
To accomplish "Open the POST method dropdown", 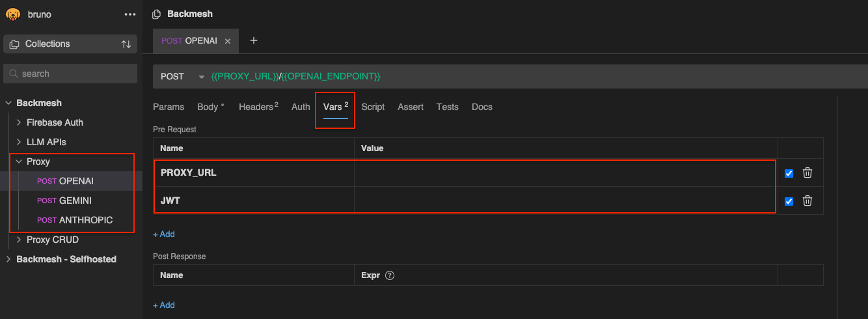I will point(201,77).
